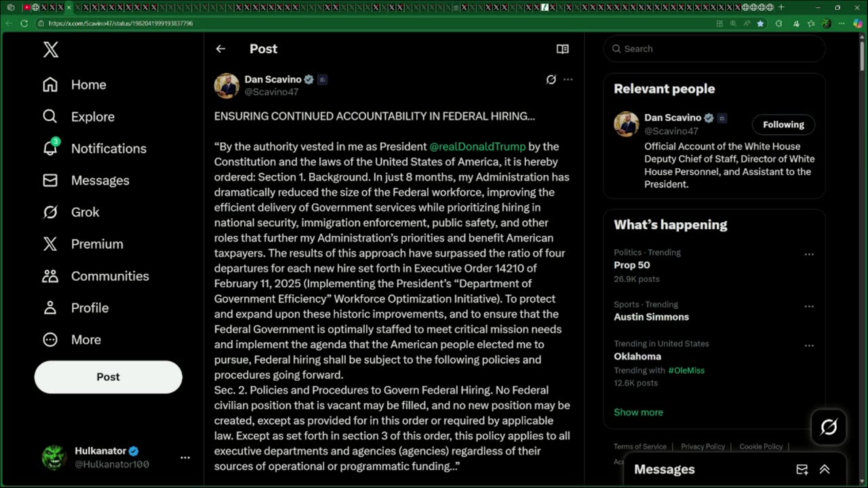
Task: Click the #OleMiss hashtag link
Action: coord(686,370)
